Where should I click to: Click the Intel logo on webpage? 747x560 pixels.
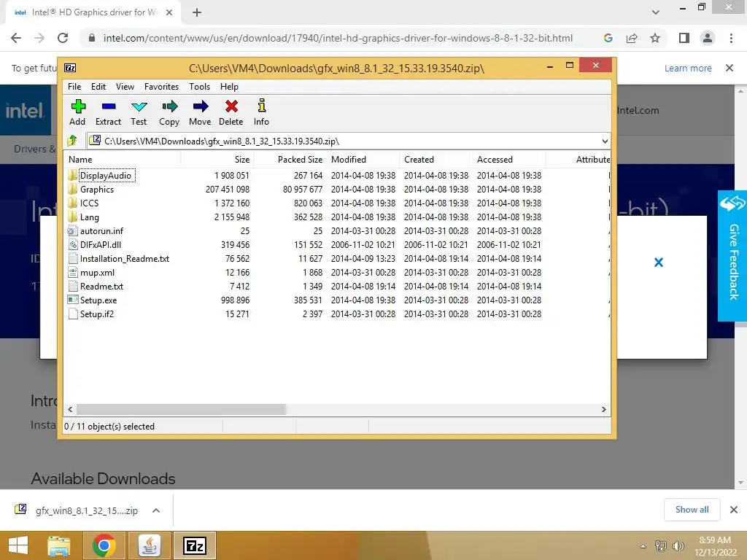(x=25, y=111)
